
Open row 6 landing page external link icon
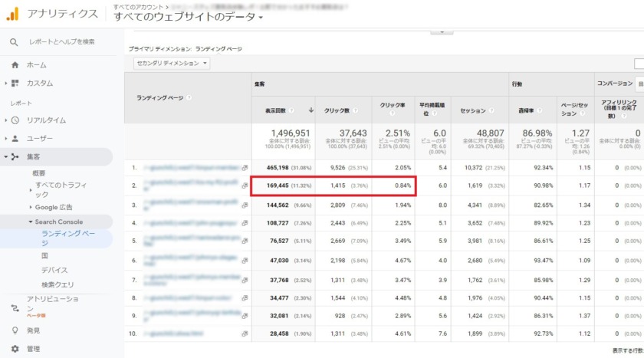point(245,261)
